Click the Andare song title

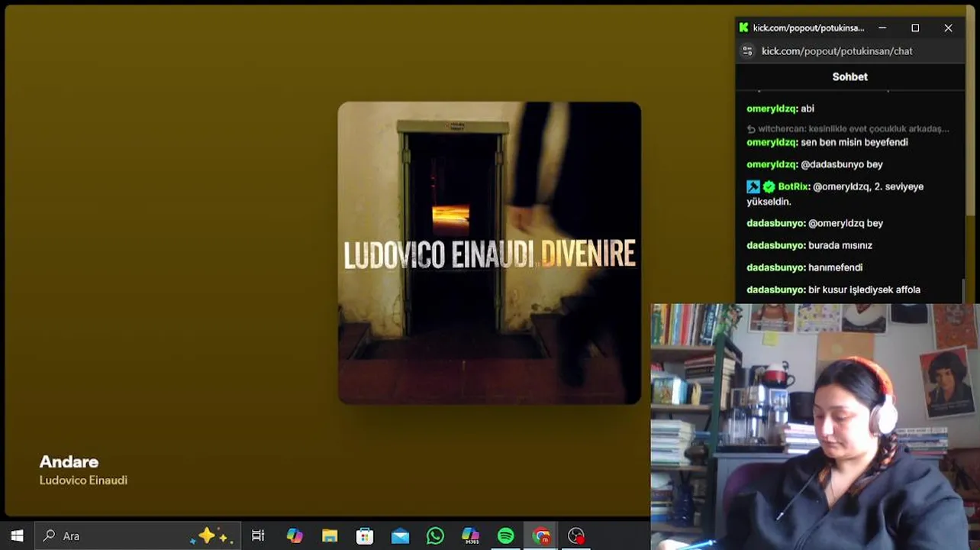tap(69, 461)
